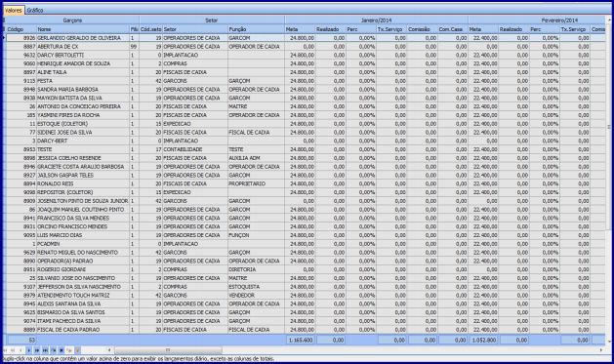Sort by Função column header
This screenshot has height=364, width=614.
tap(256, 29)
